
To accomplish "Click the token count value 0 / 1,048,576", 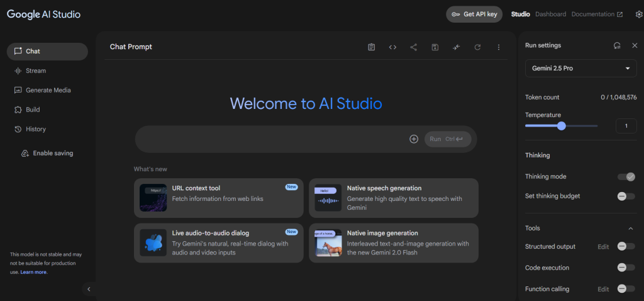I will pos(619,98).
